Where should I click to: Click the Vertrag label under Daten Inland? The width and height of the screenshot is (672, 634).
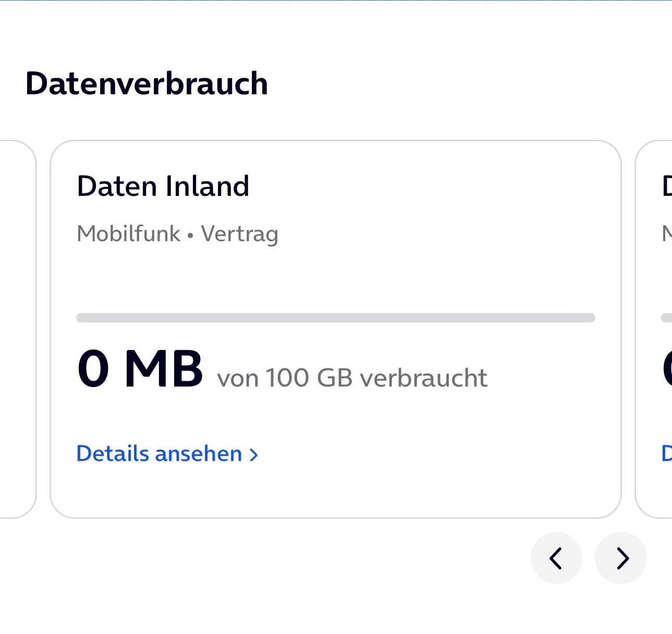[239, 234]
